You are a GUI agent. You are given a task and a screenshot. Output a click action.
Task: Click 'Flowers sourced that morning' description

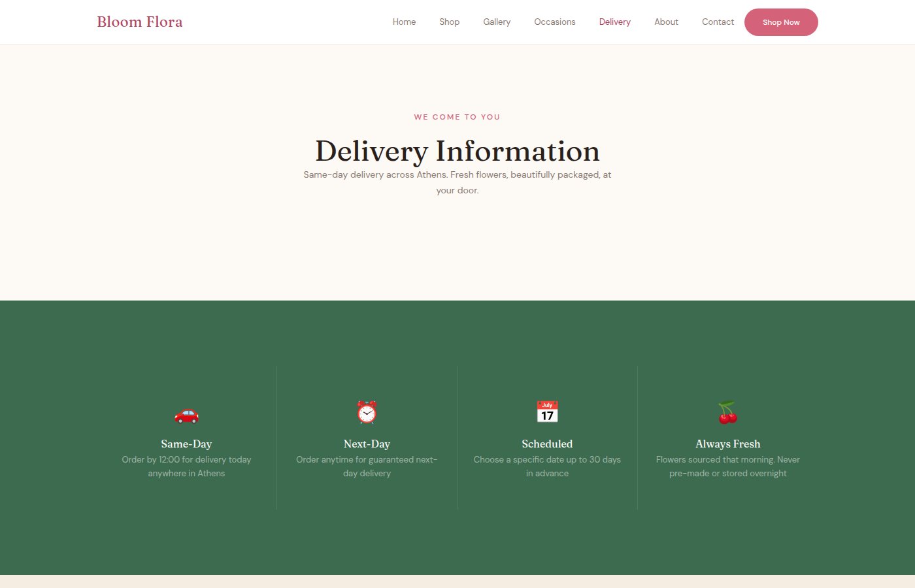[727, 466]
